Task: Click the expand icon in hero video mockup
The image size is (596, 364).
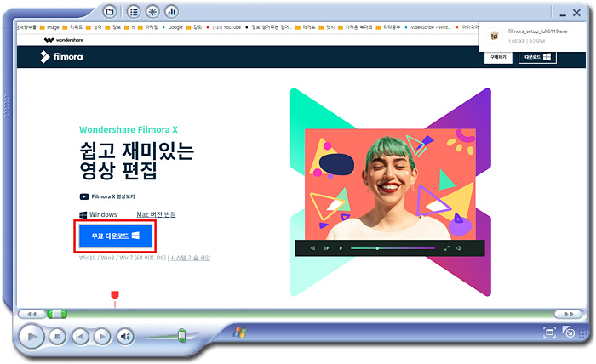Action: point(447,248)
